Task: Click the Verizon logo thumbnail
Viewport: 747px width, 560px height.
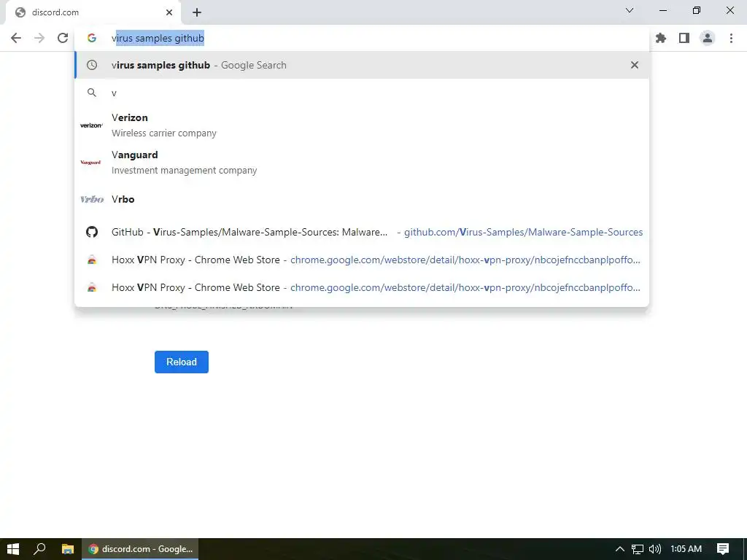Action: 91,125
